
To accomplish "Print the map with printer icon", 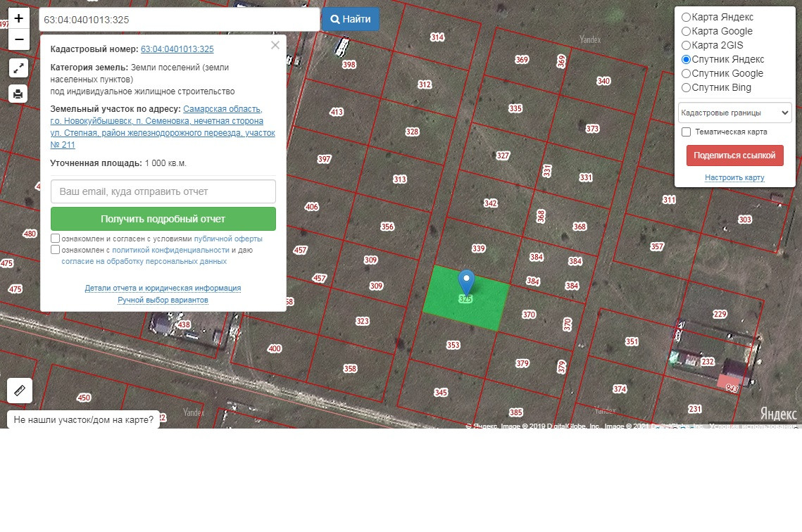I will coord(18,94).
